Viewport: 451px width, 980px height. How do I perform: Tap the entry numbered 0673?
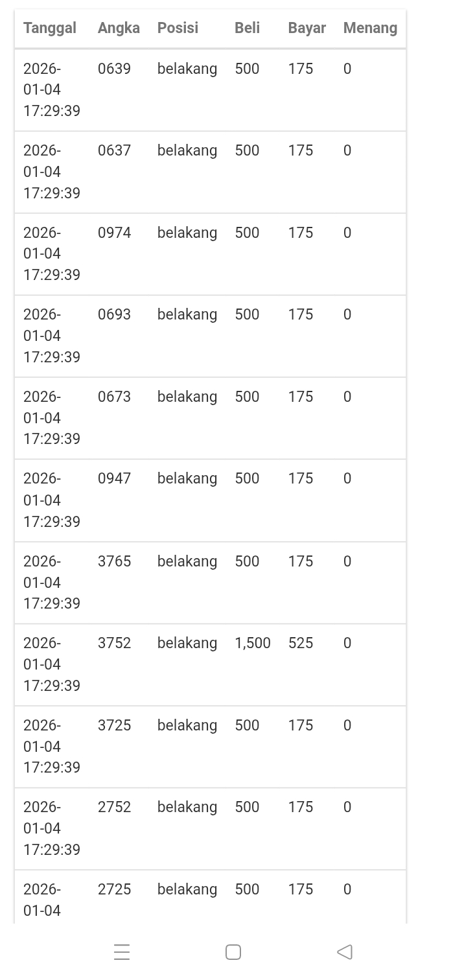[114, 397]
